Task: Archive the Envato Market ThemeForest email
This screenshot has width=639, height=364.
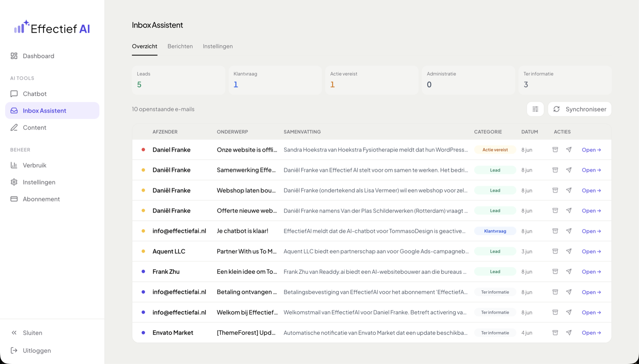Action: pyautogui.click(x=555, y=332)
